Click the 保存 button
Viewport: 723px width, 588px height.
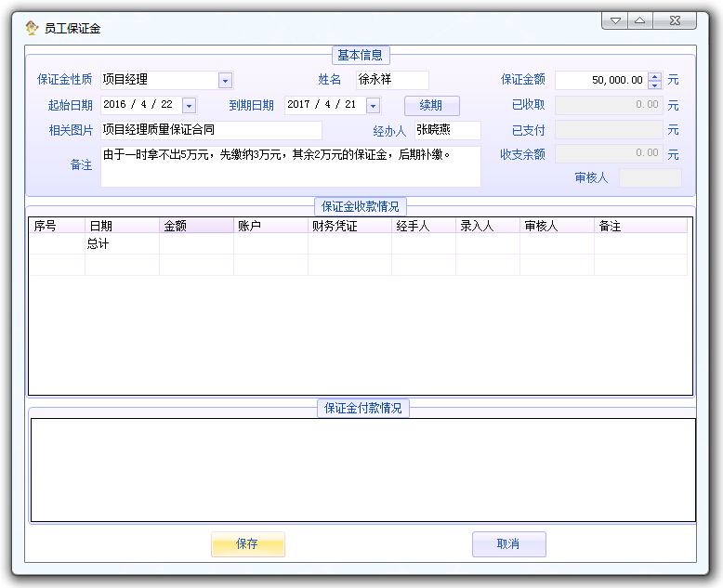[x=247, y=544]
